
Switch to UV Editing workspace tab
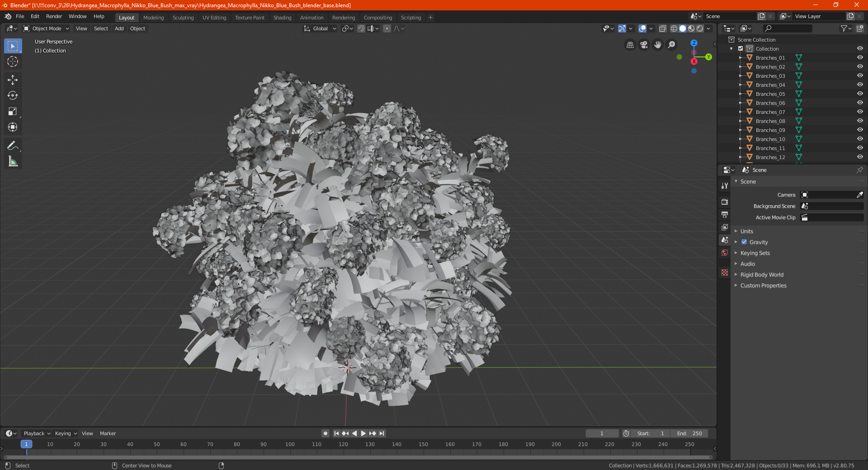click(214, 18)
